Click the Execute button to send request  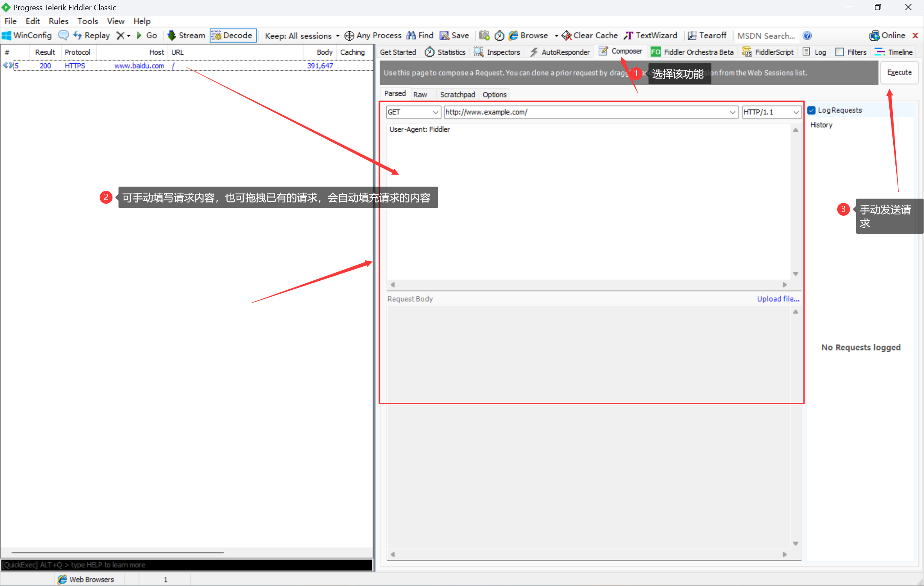tap(899, 73)
